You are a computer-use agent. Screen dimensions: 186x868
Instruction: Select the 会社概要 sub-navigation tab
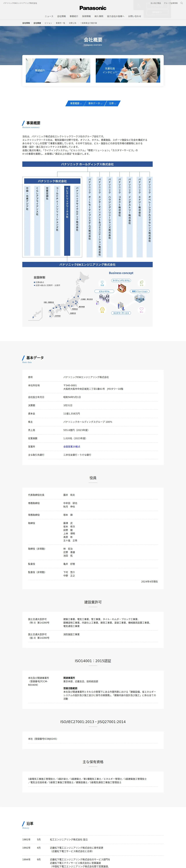tap(37, 23)
